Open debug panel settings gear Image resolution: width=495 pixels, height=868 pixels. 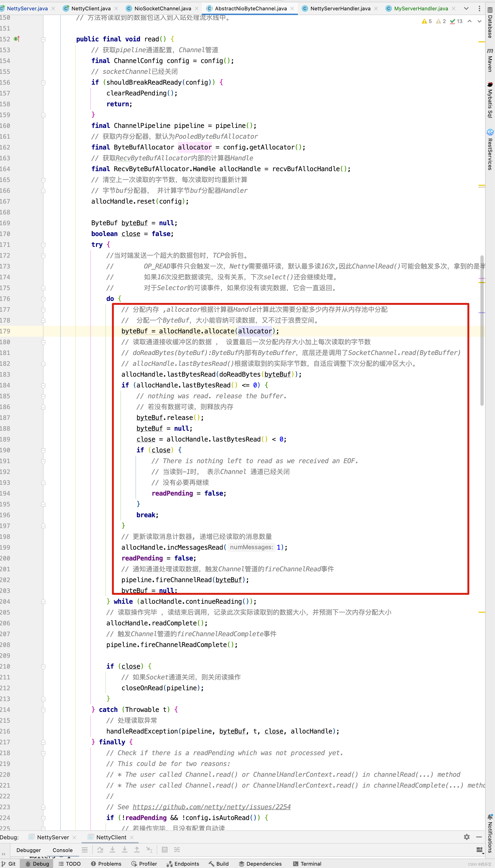tap(467, 837)
